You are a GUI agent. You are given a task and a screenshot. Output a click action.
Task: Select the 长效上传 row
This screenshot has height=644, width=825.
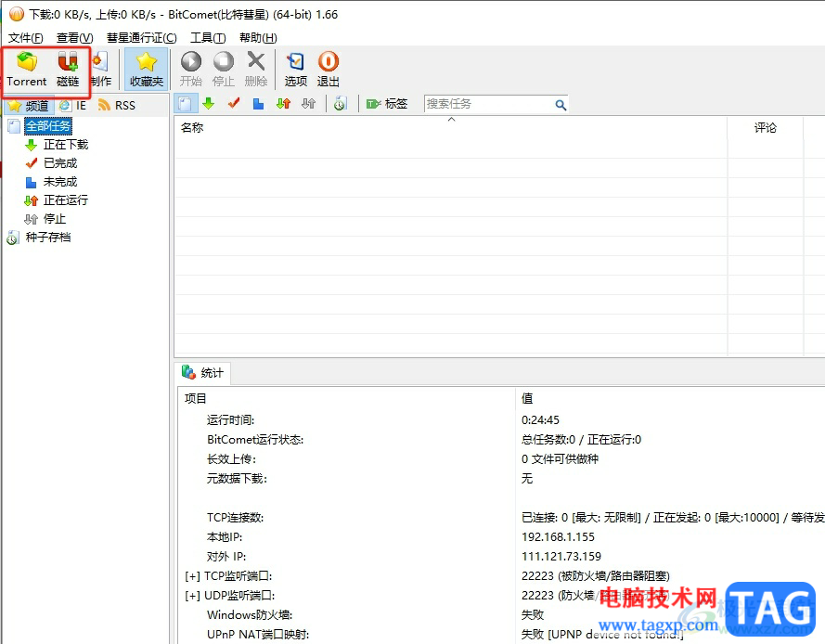point(502,459)
